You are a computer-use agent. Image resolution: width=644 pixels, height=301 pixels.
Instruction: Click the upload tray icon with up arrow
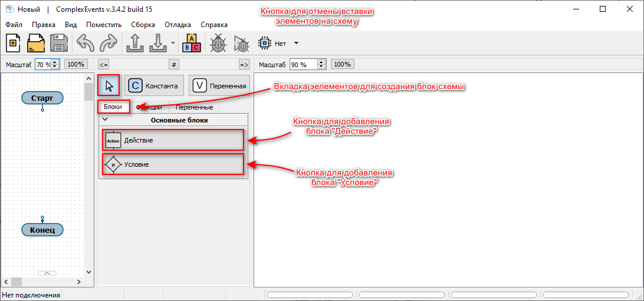pyautogui.click(x=135, y=44)
